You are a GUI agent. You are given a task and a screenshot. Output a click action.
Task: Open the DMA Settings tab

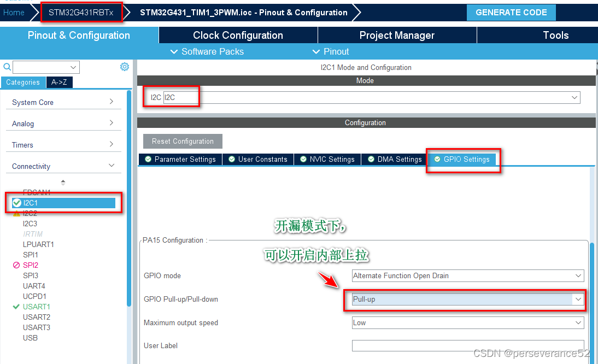(395, 160)
